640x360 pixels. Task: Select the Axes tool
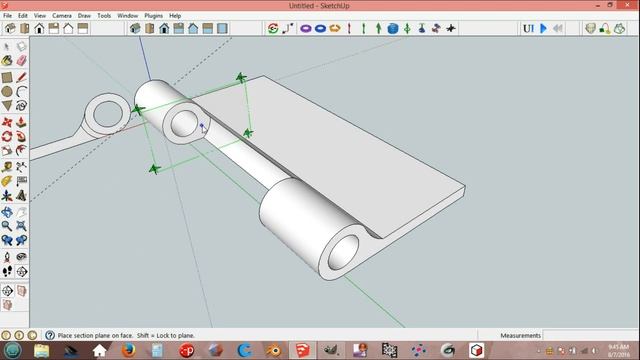7,196
